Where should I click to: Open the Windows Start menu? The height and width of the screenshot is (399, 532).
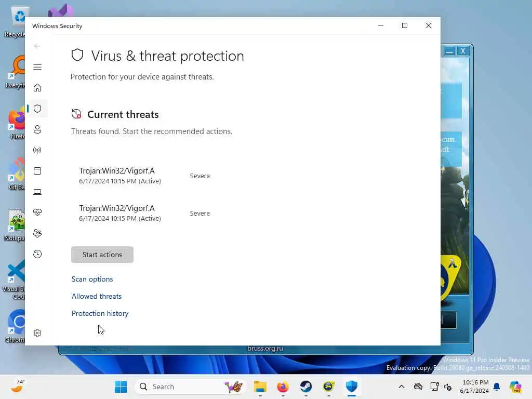121,387
